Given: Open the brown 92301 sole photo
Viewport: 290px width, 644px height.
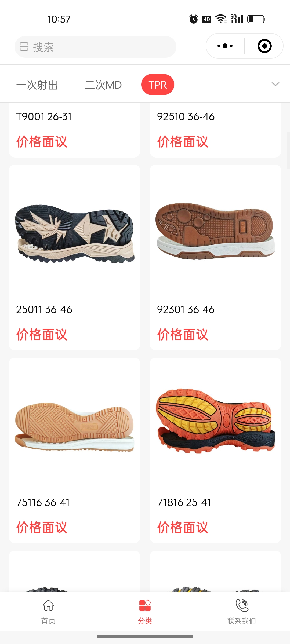Looking at the screenshot, I should [x=215, y=231].
